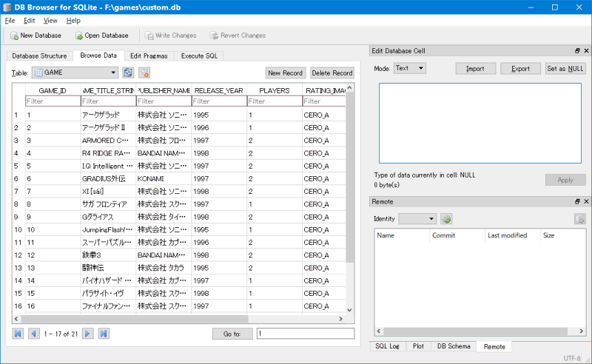Close the Remote panel
This screenshot has width=592, height=364.
pyautogui.click(x=586, y=202)
